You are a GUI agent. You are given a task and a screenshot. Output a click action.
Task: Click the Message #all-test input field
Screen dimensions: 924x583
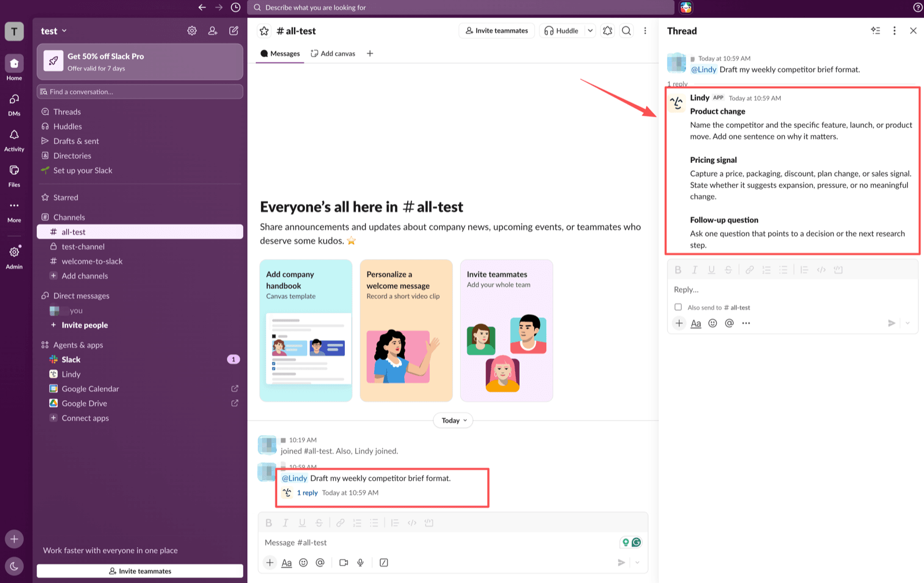(439, 543)
